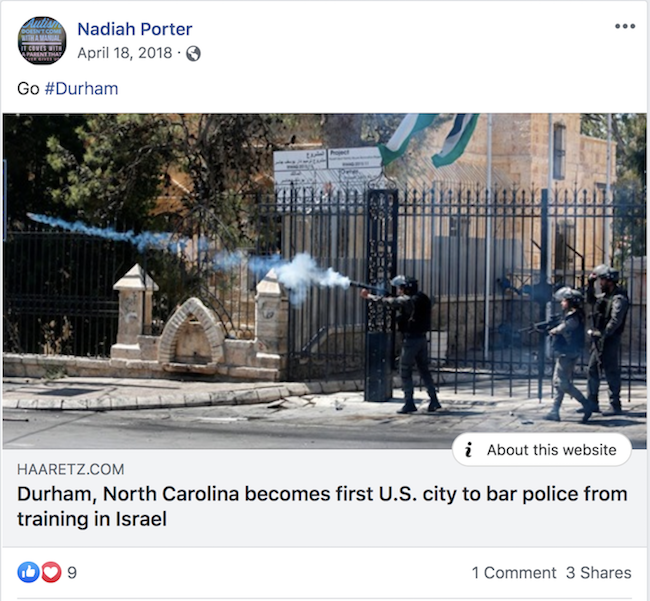Screen dimensions: 650x601
Task: Click the reaction count of 9
Action: coord(72,572)
